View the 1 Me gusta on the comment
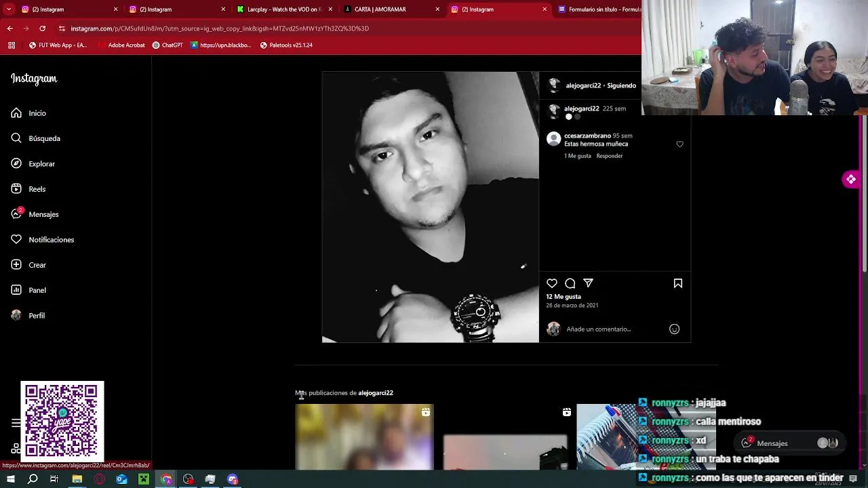The width and height of the screenshot is (868, 488). [577, 156]
